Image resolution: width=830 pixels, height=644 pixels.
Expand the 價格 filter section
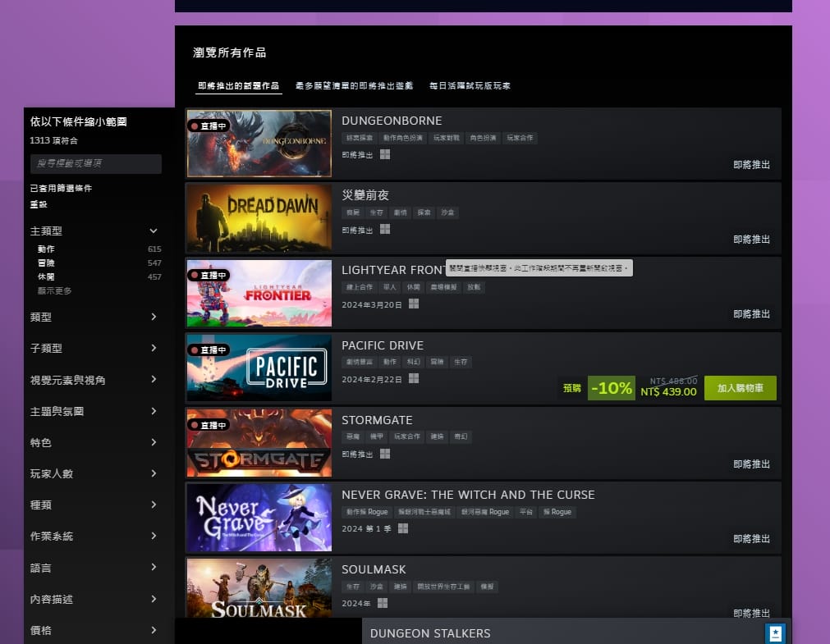pos(154,630)
